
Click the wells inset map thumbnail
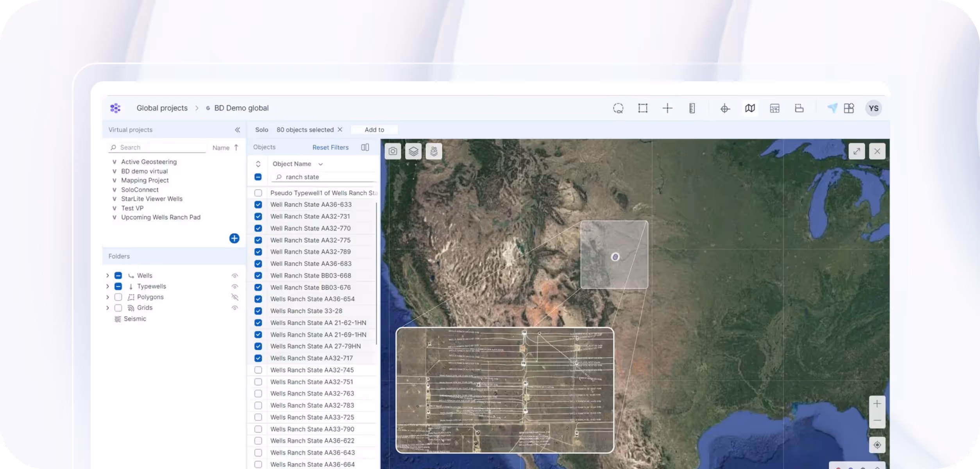(505, 390)
